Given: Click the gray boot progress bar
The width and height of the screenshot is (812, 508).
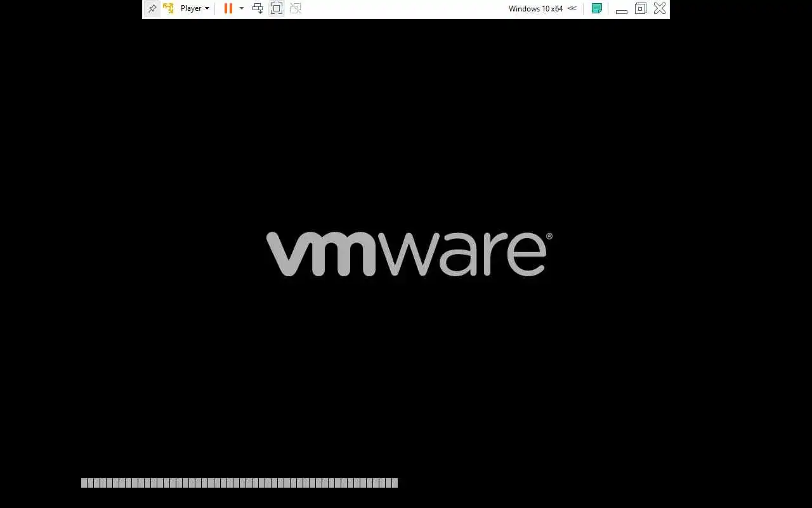Looking at the screenshot, I should [x=239, y=483].
